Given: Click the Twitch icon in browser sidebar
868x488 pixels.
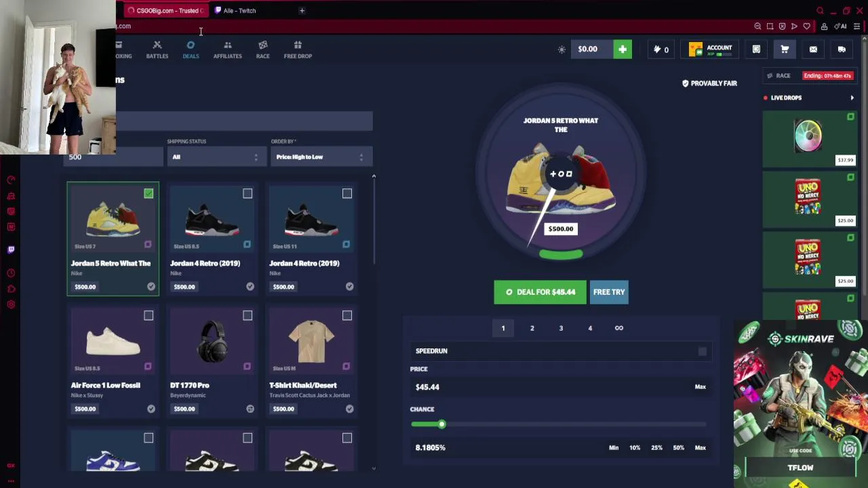Looking at the screenshot, I should point(11,249).
